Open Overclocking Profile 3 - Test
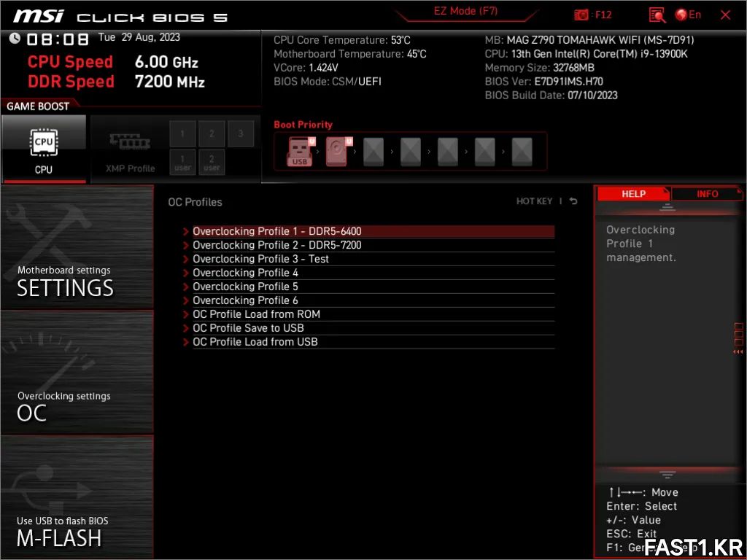 pyautogui.click(x=373, y=259)
